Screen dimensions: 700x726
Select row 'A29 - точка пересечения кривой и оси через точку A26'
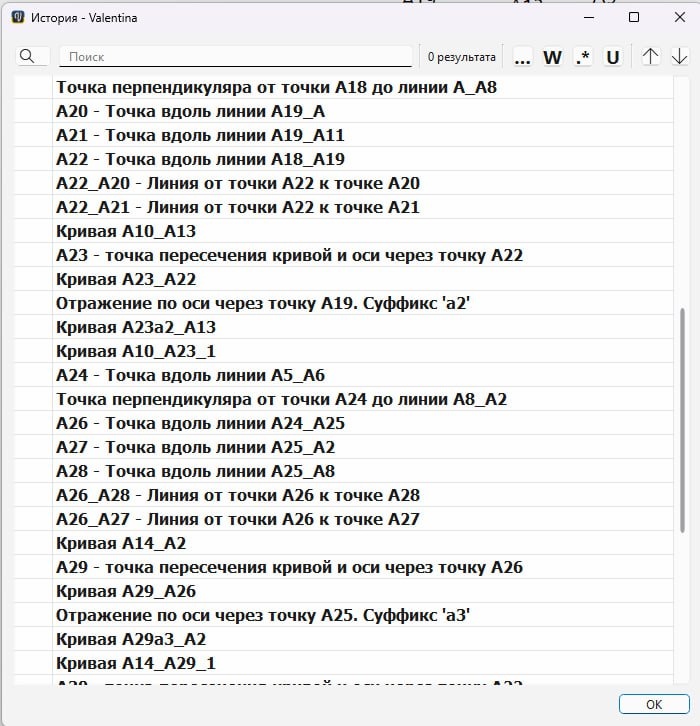[344, 567]
